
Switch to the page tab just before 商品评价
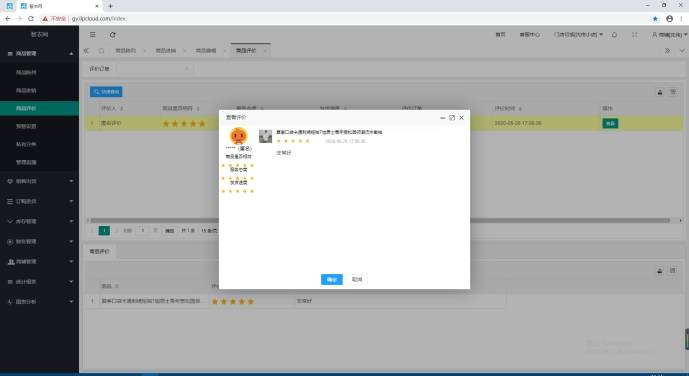tap(206, 51)
